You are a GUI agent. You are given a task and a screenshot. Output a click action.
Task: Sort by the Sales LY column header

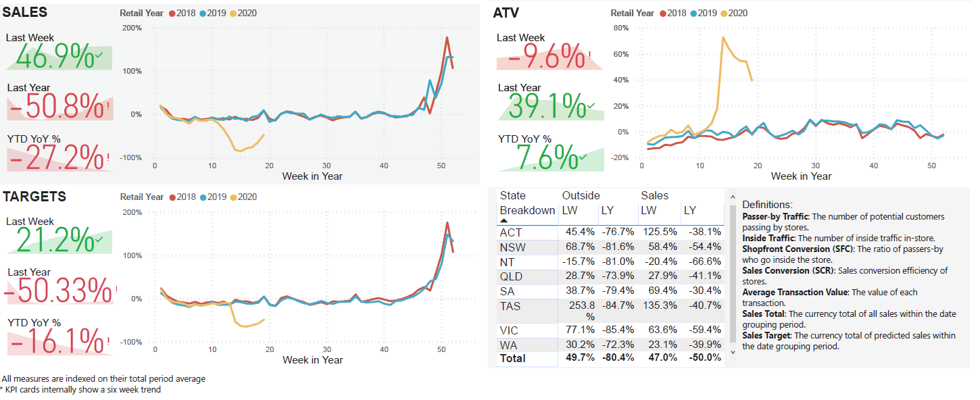coord(689,211)
